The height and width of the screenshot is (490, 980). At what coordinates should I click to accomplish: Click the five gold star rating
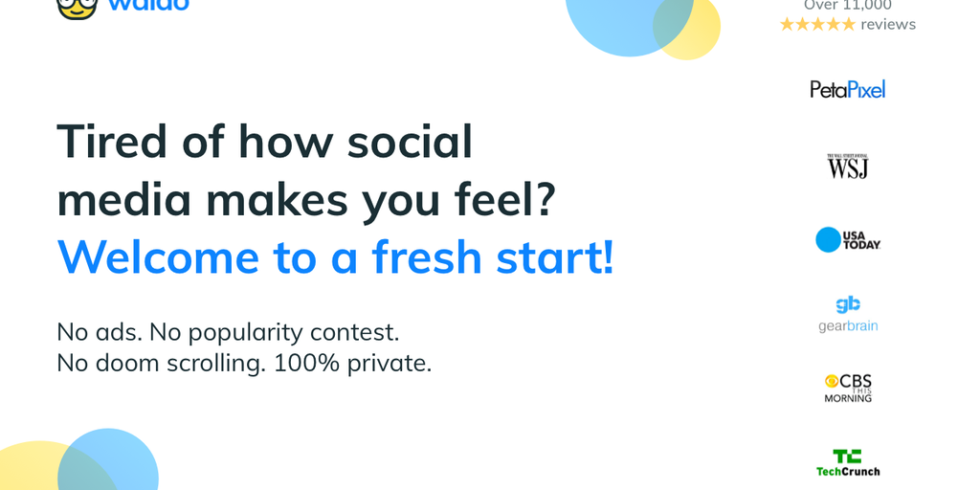[x=817, y=25]
